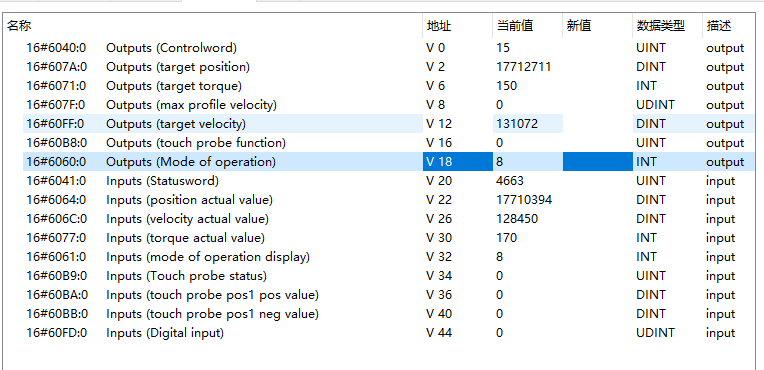Select the Outputs (target position) row
Viewport: 764px width, 370px height.
[x=389, y=67]
